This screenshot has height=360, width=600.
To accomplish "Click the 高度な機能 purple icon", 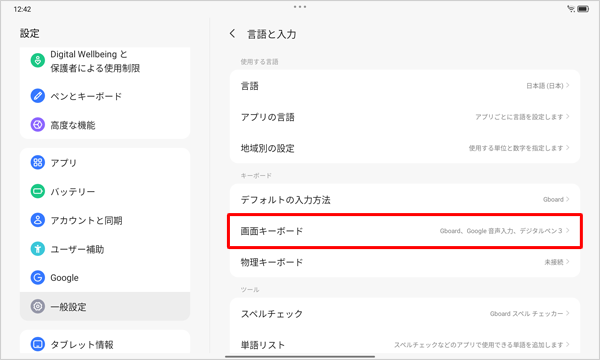I will (x=38, y=125).
